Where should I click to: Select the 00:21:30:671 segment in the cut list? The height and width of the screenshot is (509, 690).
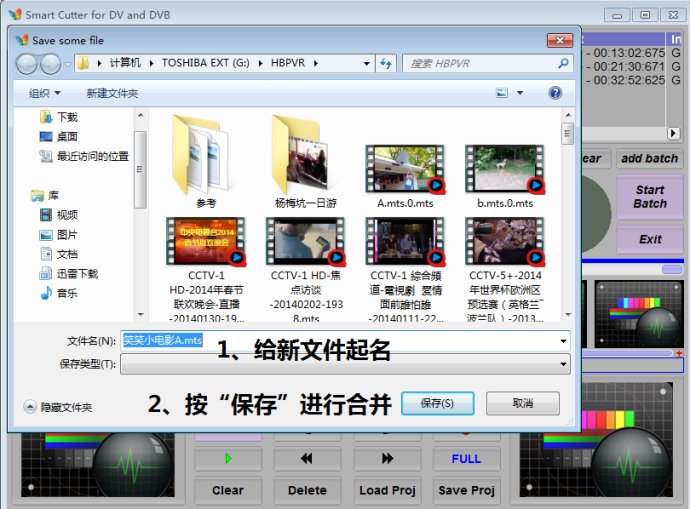click(629, 67)
